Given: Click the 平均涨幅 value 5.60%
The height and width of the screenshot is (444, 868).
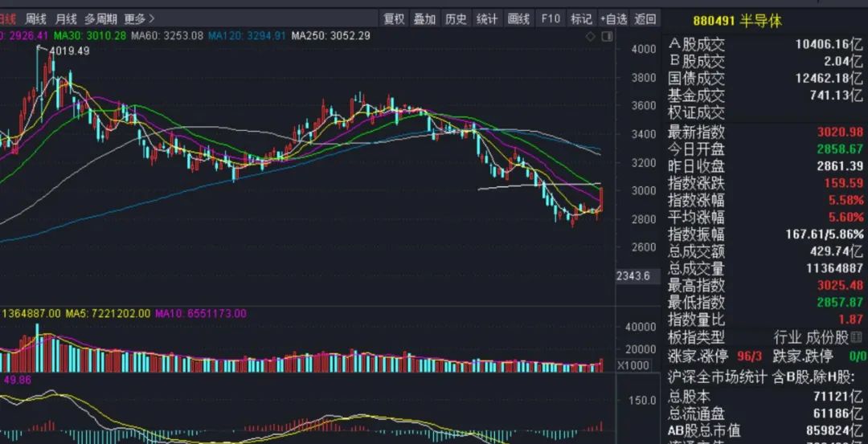Looking at the screenshot, I should [x=845, y=218].
